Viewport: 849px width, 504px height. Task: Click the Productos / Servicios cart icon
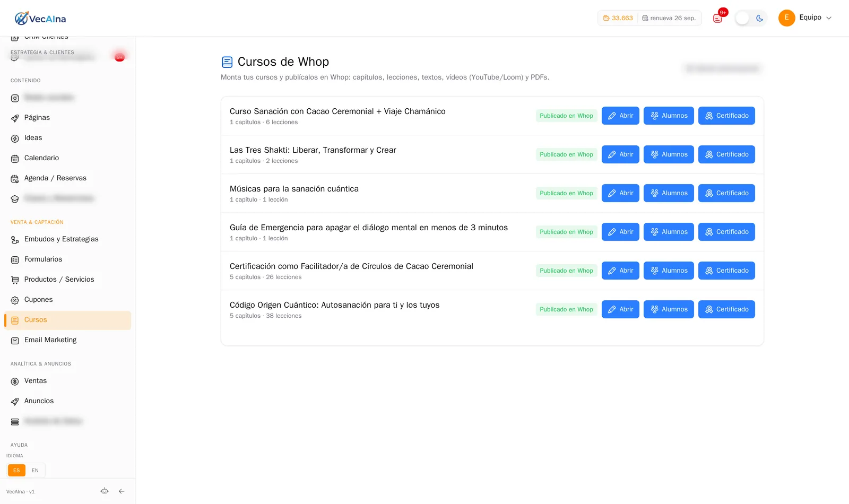click(15, 280)
